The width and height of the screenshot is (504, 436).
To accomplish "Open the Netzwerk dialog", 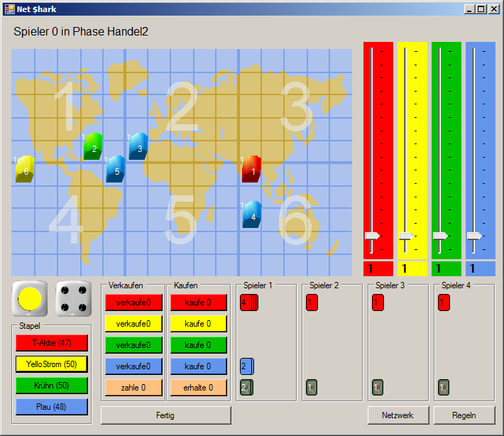I will coord(398,415).
